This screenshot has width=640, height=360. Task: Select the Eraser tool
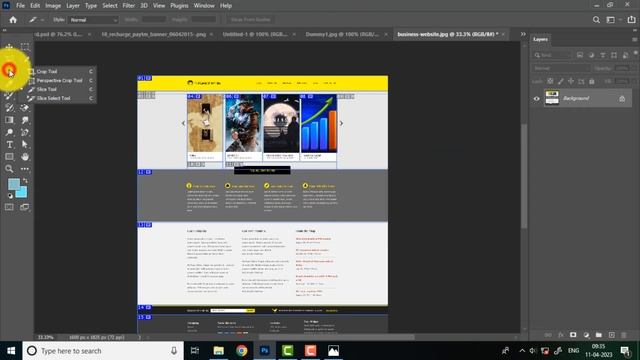click(x=25, y=108)
